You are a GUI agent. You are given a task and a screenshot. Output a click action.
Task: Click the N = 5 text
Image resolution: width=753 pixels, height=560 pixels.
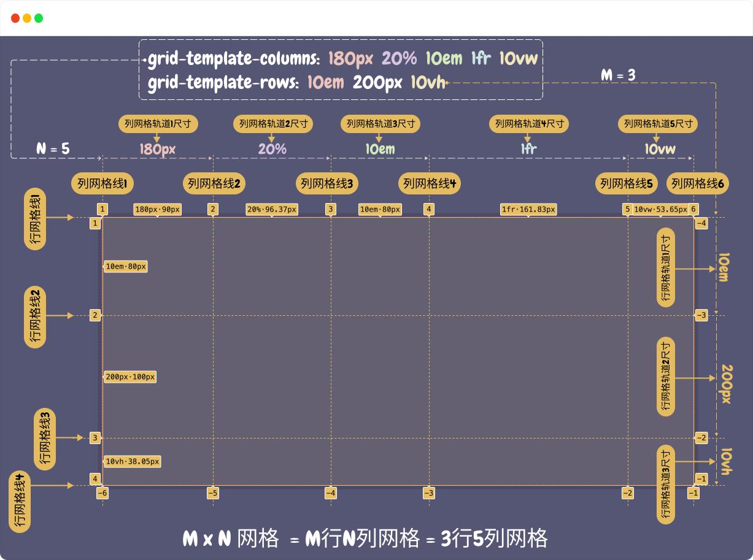[53, 148]
